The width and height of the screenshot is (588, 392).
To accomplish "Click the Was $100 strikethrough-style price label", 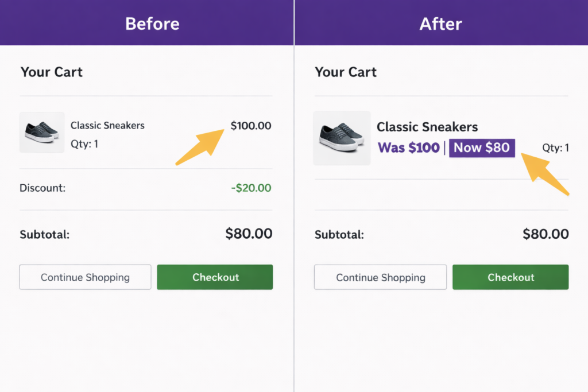I will (408, 148).
